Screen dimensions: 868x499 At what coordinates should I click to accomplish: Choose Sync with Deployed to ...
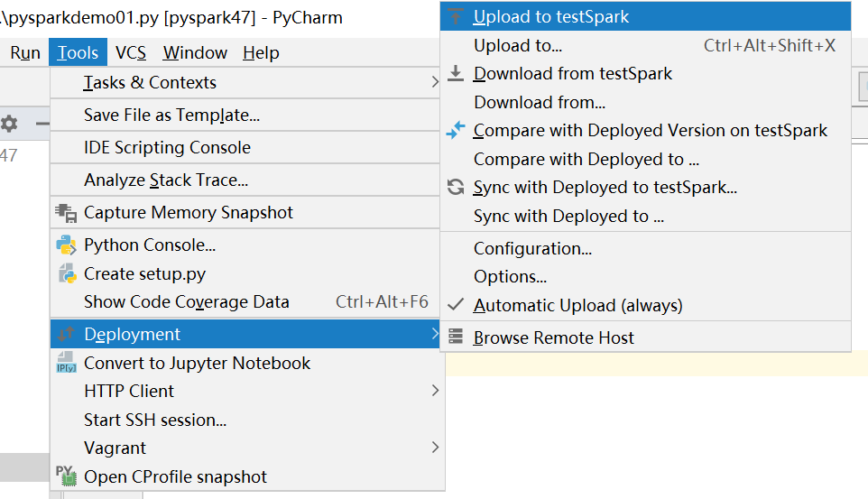point(645,216)
